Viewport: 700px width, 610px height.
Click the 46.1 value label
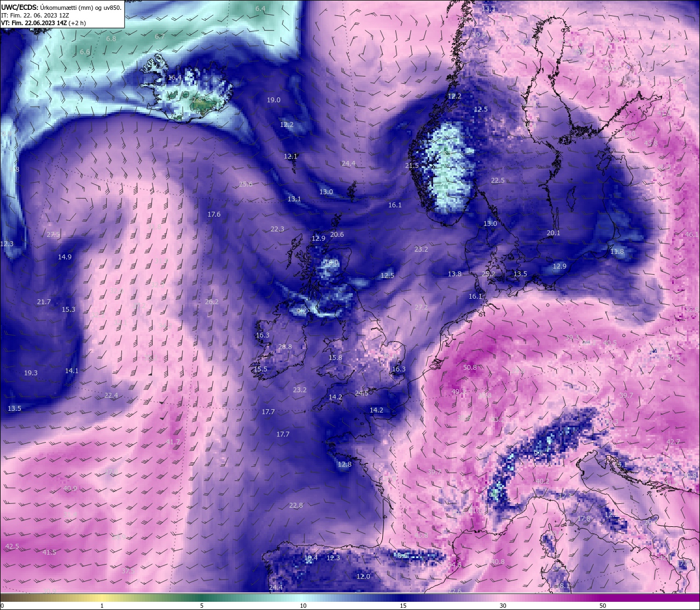[692, 235]
